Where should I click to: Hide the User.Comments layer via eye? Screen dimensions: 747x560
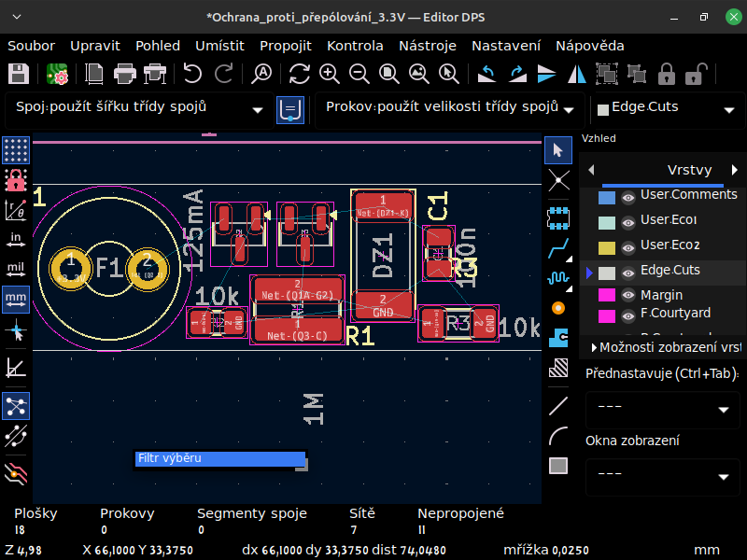click(628, 197)
